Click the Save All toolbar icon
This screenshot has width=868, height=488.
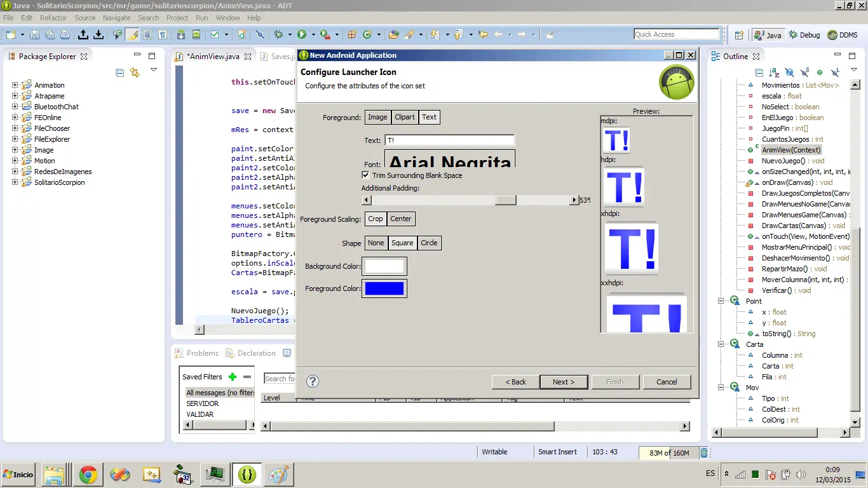click(x=50, y=35)
